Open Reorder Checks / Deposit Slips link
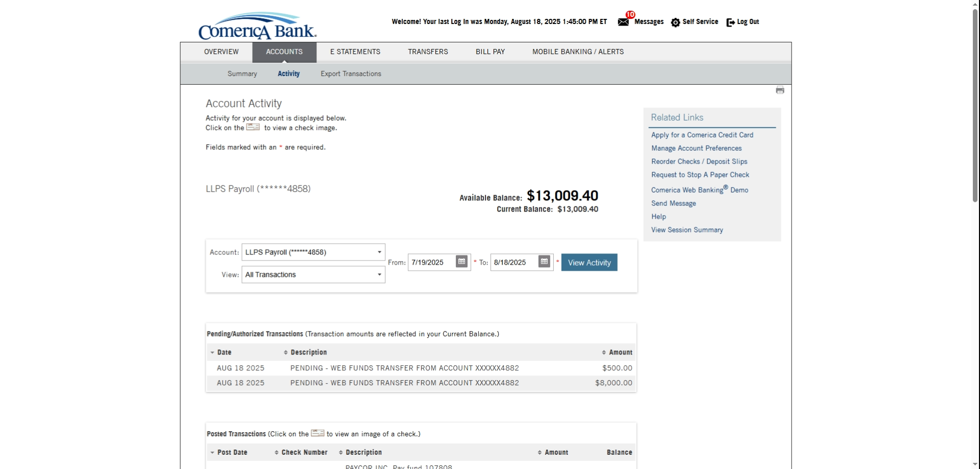This screenshot has height=469, width=980. (699, 161)
